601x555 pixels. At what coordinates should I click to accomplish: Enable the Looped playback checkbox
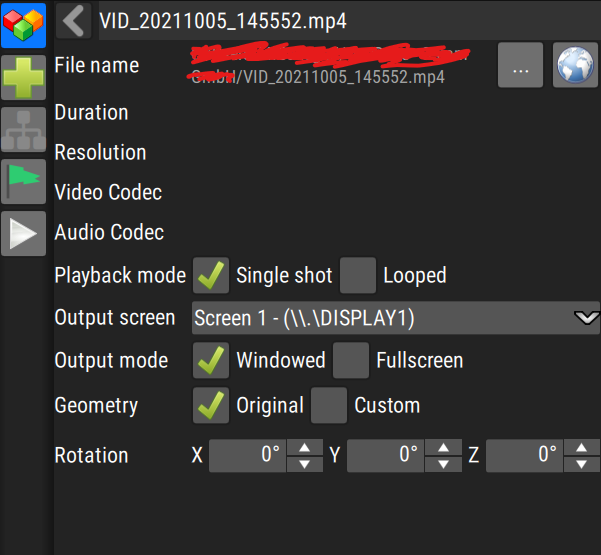click(x=358, y=275)
